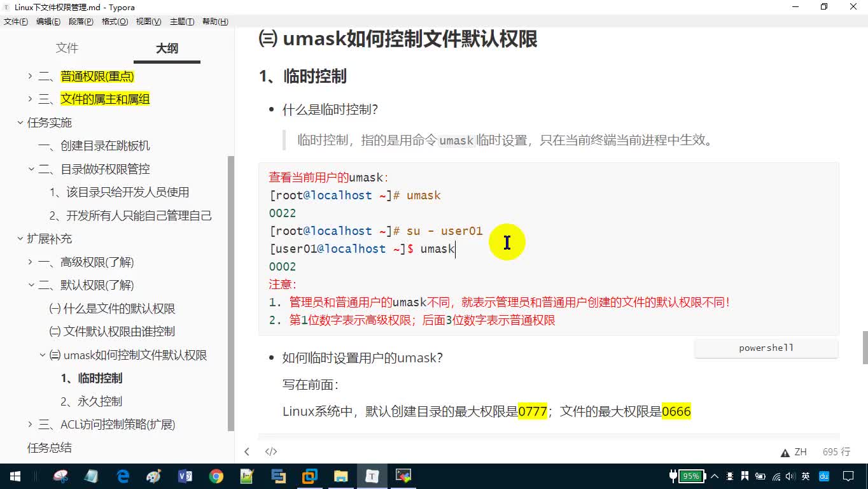
Task: Collapse 二、目录做好权限管控 outline node
Action: pyautogui.click(x=31, y=169)
